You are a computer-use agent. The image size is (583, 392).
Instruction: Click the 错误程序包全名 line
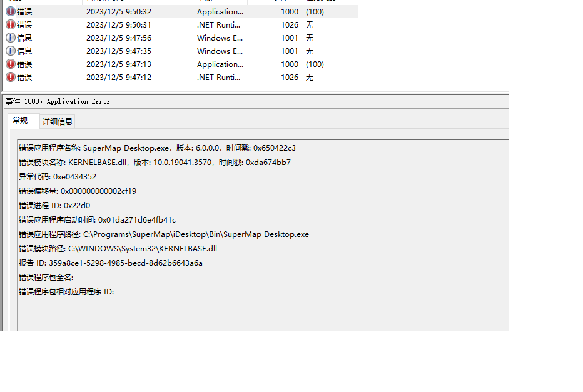click(46, 278)
